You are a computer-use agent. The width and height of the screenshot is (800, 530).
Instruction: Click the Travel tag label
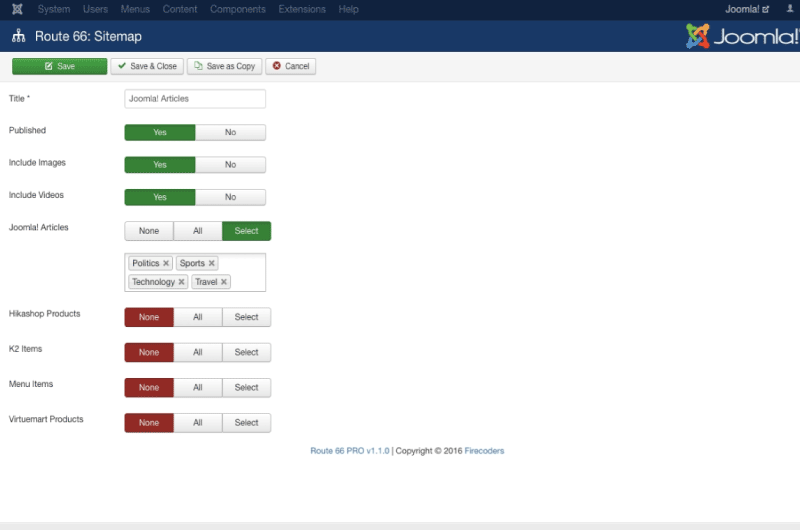[206, 282]
